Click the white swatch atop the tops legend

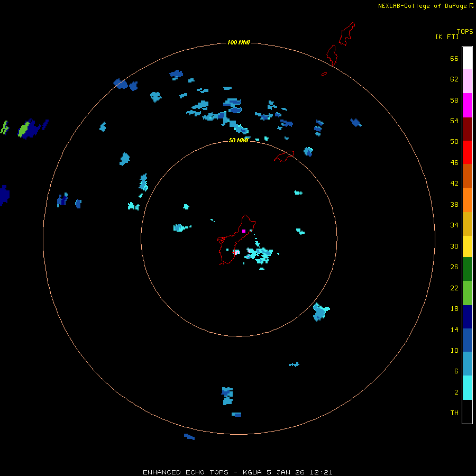tap(467, 58)
